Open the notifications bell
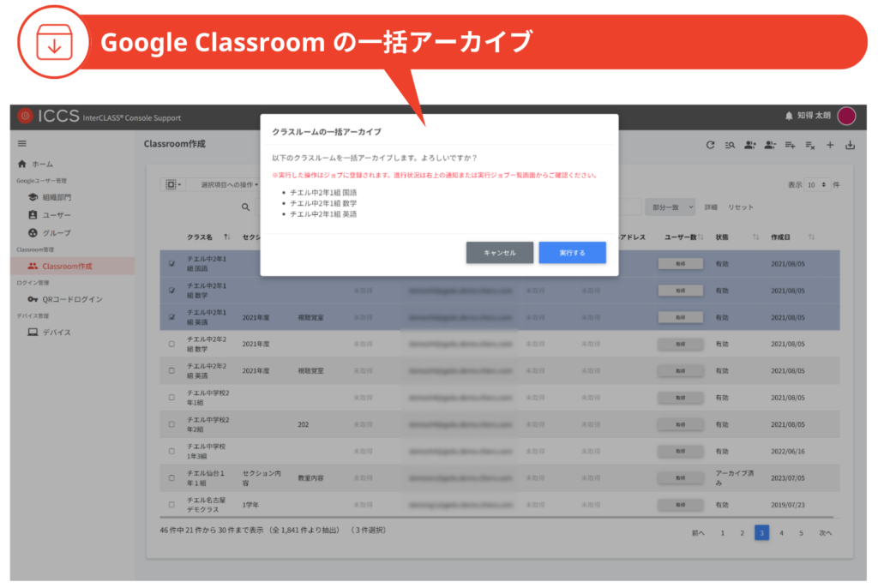This screenshot has width=878, height=588. coord(789,116)
